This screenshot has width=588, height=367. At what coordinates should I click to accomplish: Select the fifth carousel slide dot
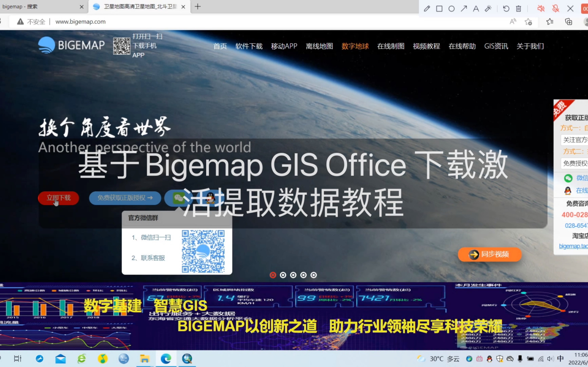[x=314, y=275]
